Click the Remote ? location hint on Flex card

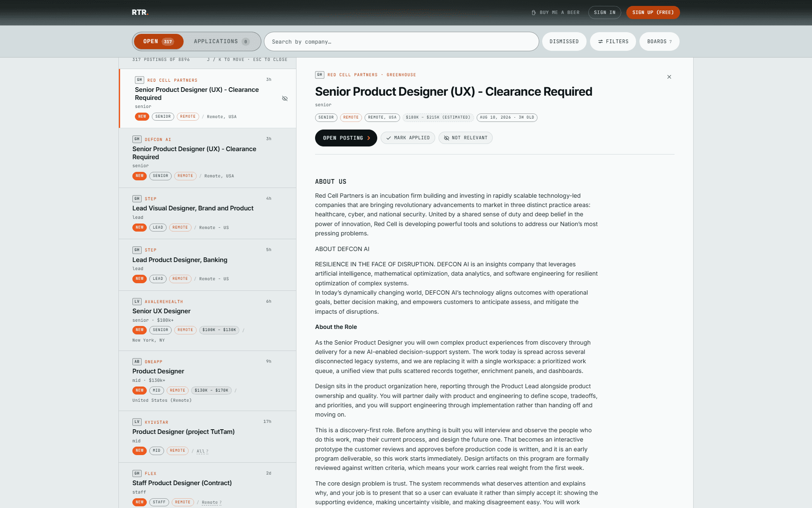tap(211, 502)
